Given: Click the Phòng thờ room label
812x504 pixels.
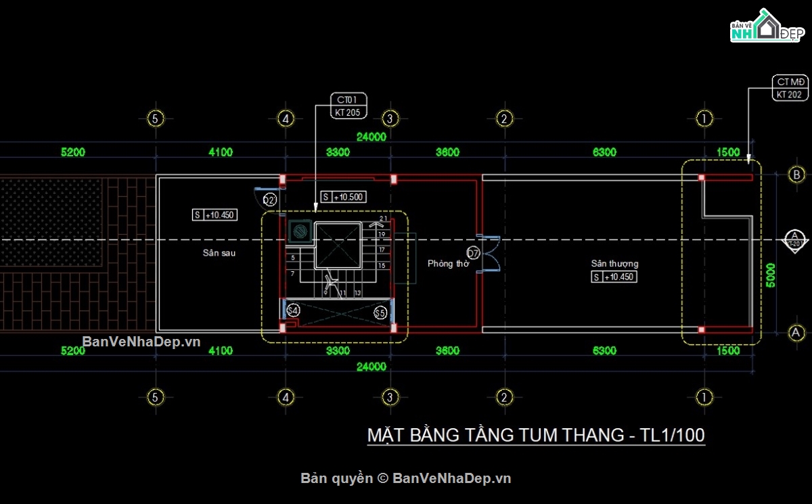Looking at the screenshot, I should [447, 263].
